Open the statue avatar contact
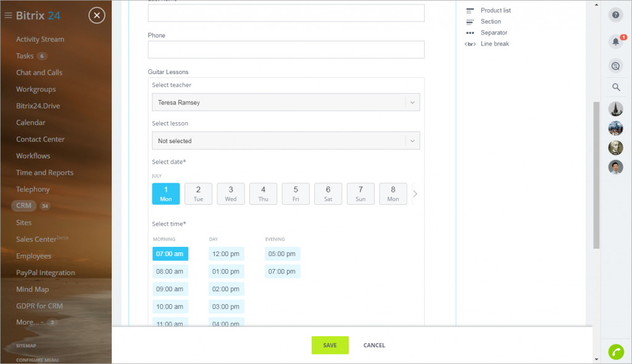632x364 pixels. click(x=615, y=147)
